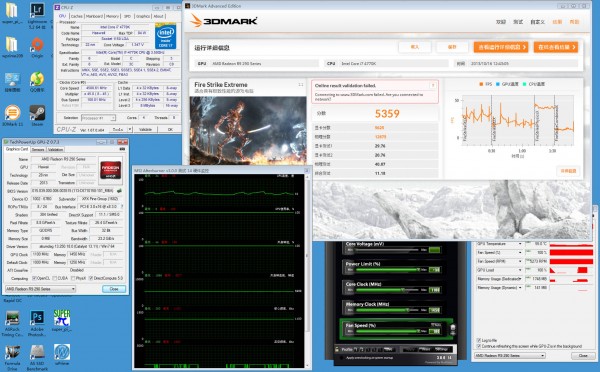Open GPU Load sensor dropdown
The width and height of the screenshot is (600, 372).
(520, 270)
